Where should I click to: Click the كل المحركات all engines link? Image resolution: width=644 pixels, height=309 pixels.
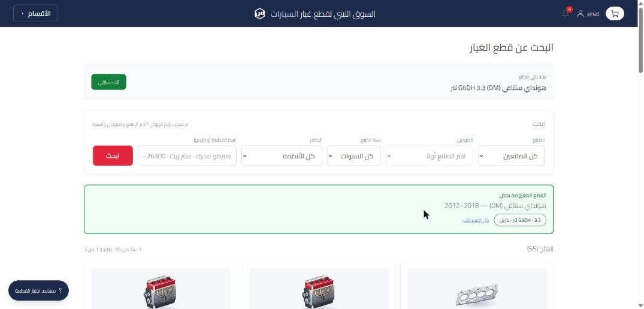point(476,220)
